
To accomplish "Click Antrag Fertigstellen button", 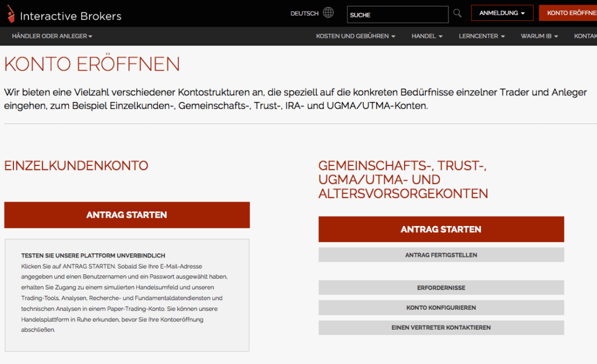I will 441,255.
